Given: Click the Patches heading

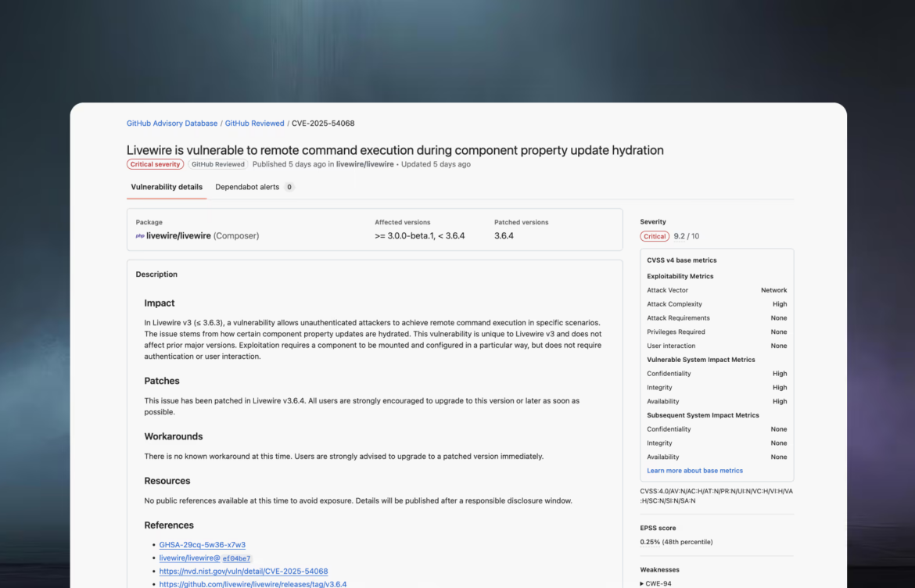Looking at the screenshot, I should tap(162, 381).
